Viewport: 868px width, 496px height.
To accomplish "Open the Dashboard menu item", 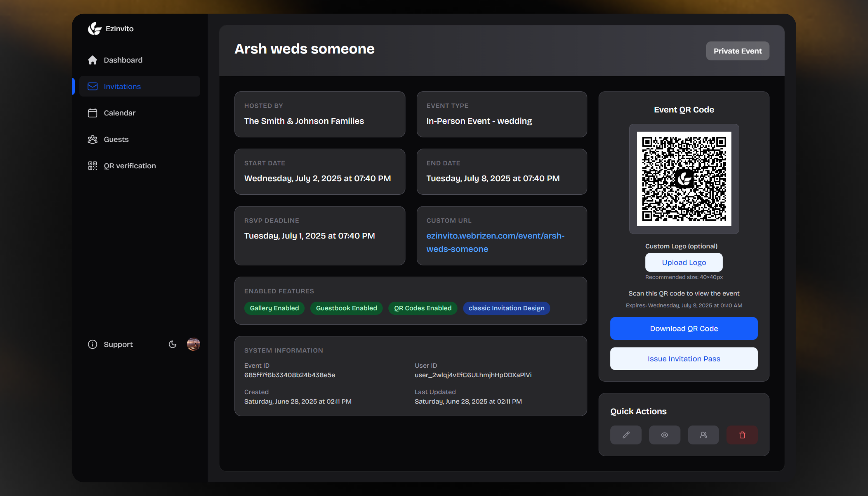I will tap(139, 60).
